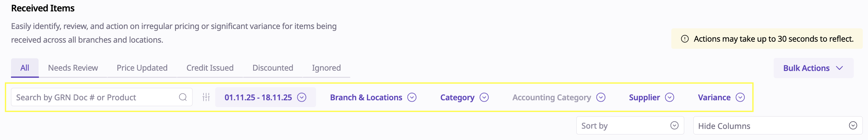Click the chevron circle beside the date range

[x=301, y=97]
